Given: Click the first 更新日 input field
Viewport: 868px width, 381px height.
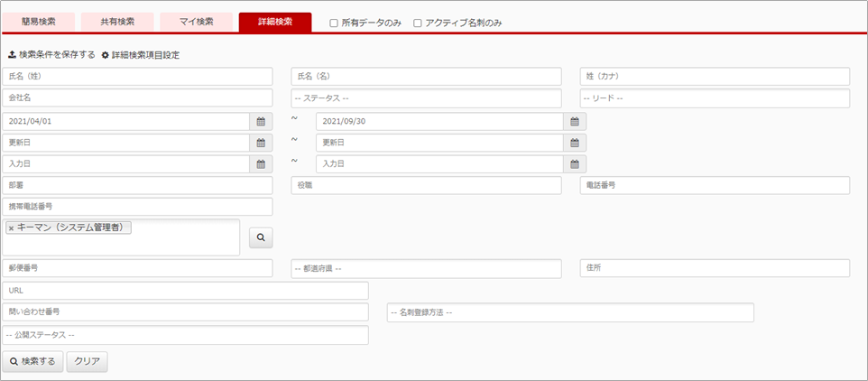Looking at the screenshot, I should 125,143.
